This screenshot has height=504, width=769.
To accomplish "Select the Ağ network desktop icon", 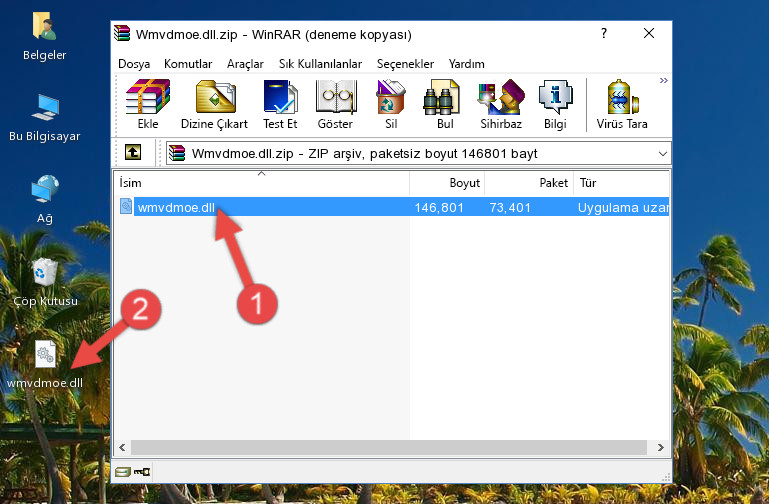I will (45, 199).
